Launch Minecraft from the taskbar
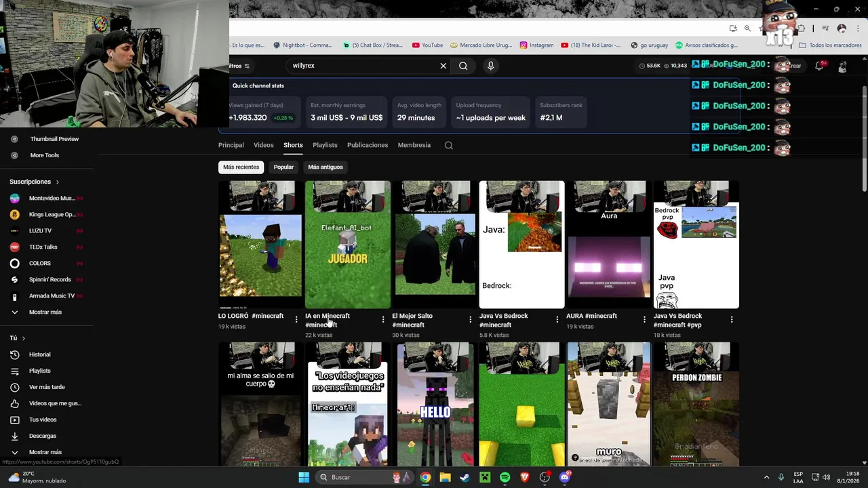 click(x=485, y=477)
